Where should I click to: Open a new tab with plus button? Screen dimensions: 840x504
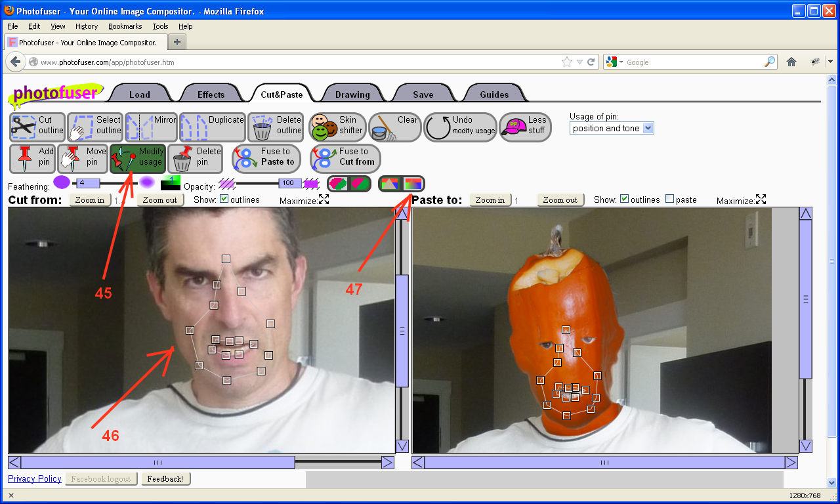pyautogui.click(x=177, y=41)
